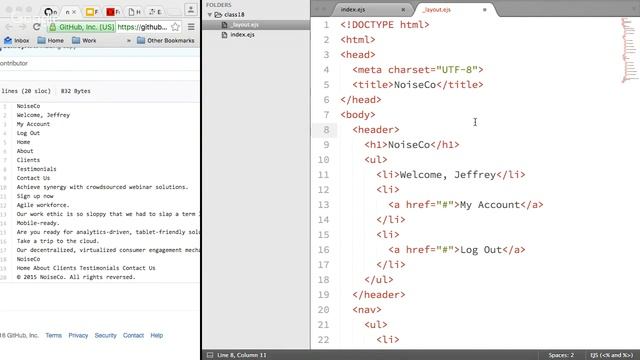Reload the GitHub page in Chrome

coord(36,27)
